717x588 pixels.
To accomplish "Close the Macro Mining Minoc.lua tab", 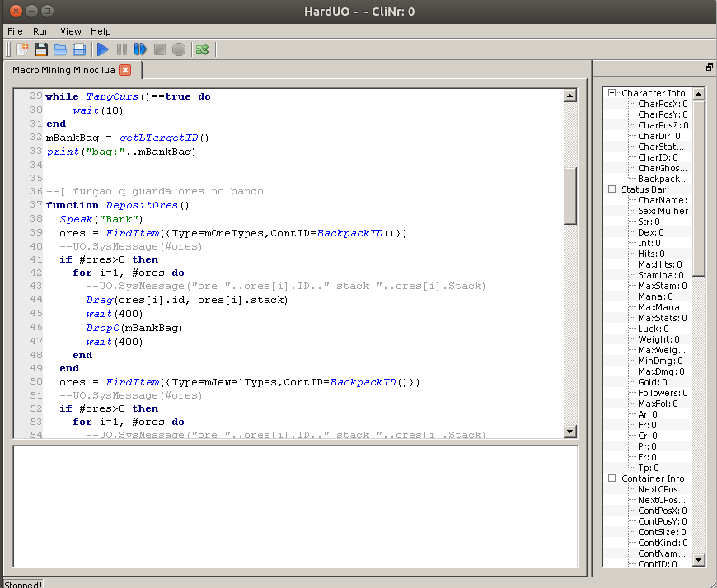I will tap(125, 70).
